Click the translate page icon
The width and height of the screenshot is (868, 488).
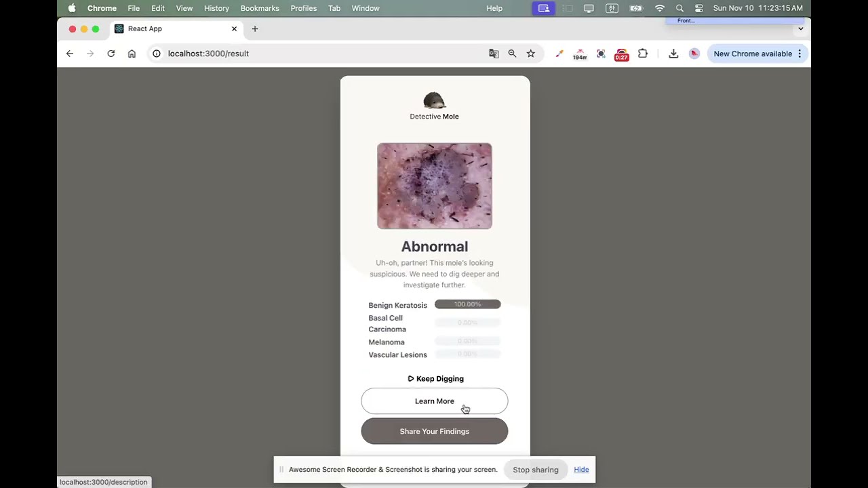click(x=494, y=54)
